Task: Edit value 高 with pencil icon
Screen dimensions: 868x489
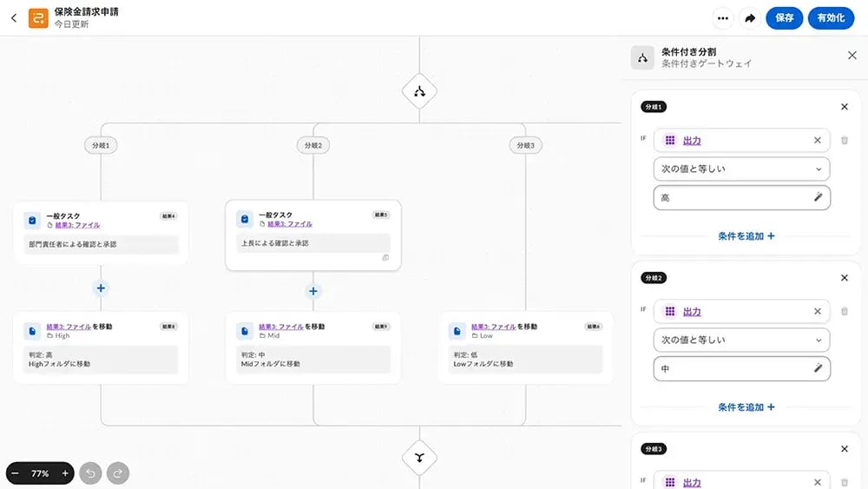Action: [818, 197]
